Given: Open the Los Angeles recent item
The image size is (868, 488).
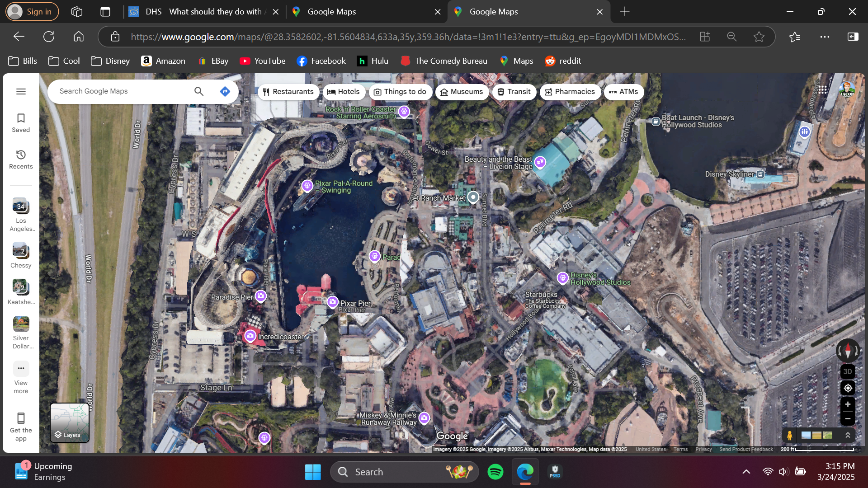Looking at the screenshot, I should tap(21, 215).
